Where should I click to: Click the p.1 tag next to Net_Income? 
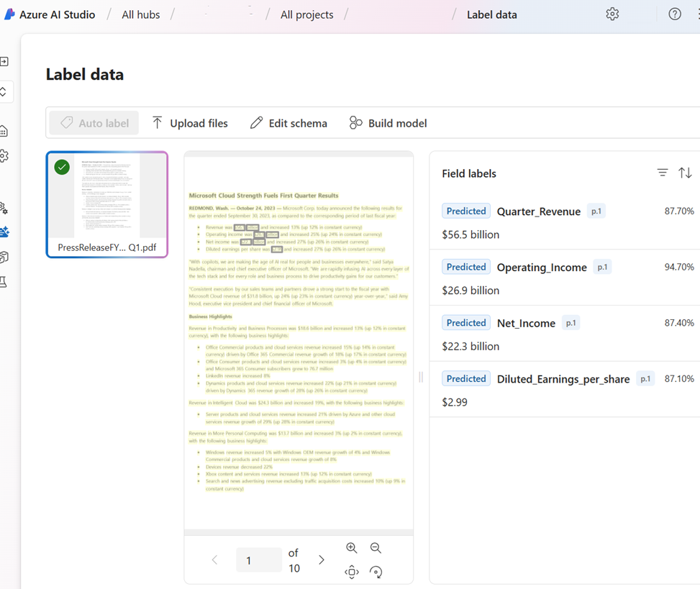click(571, 323)
